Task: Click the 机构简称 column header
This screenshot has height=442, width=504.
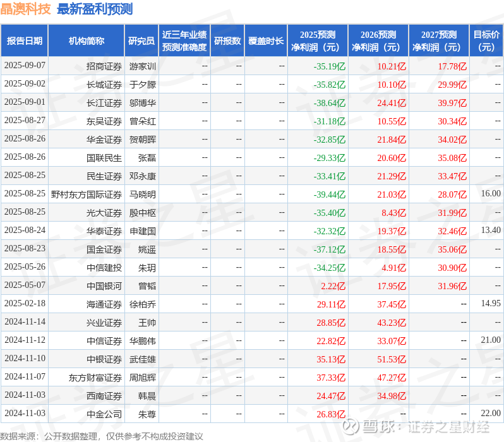Action: point(86,41)
